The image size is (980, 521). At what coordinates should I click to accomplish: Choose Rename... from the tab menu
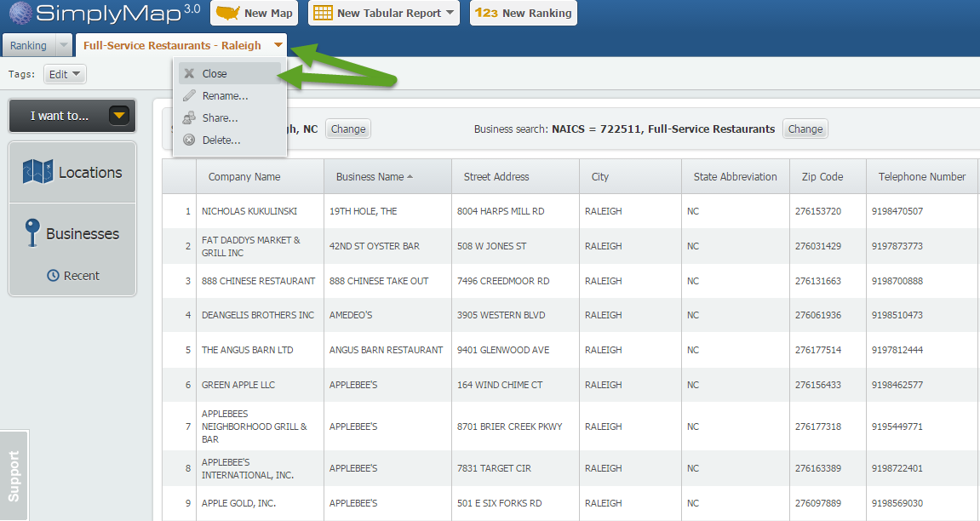point(229,95)
